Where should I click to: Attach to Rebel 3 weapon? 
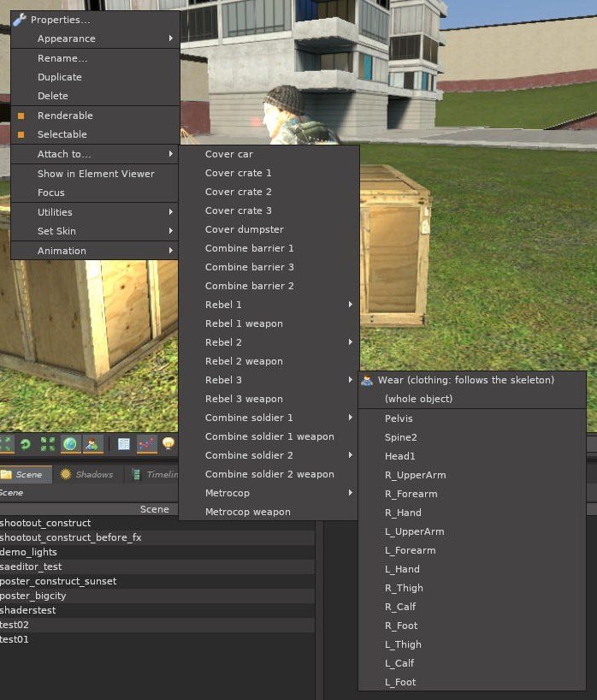coord(269,399)
